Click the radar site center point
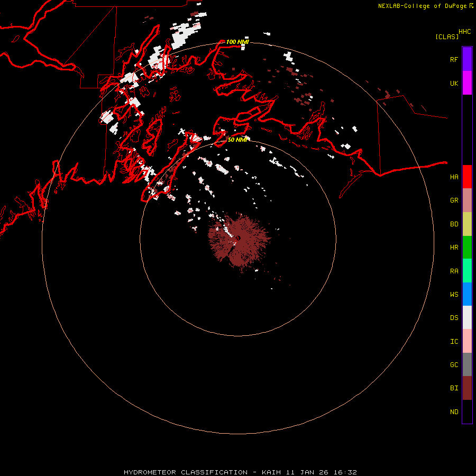The width and height of the screenshot is (476, 476). coord(238,238)
